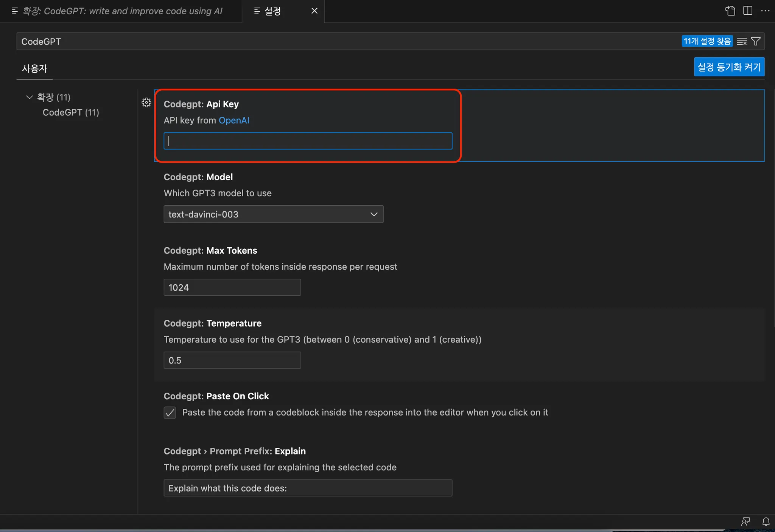
Task: Clear settings search input icon
Action: tap(742, 41)
